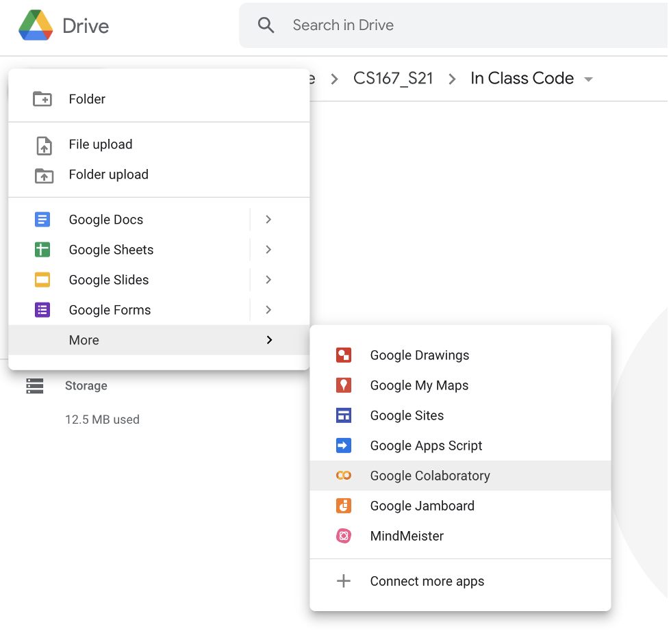The width and height of the screenshot is (669, 644).
Task: Click the Google My Maps icon
Action: point(344,385)
